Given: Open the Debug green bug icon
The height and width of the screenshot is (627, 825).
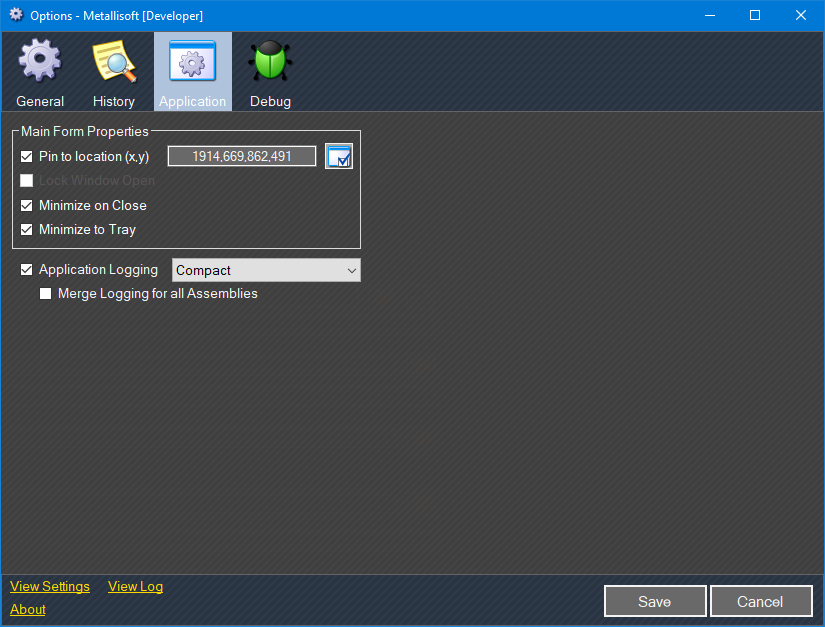Looking at the screenshot, I should (x=270, y=62).
